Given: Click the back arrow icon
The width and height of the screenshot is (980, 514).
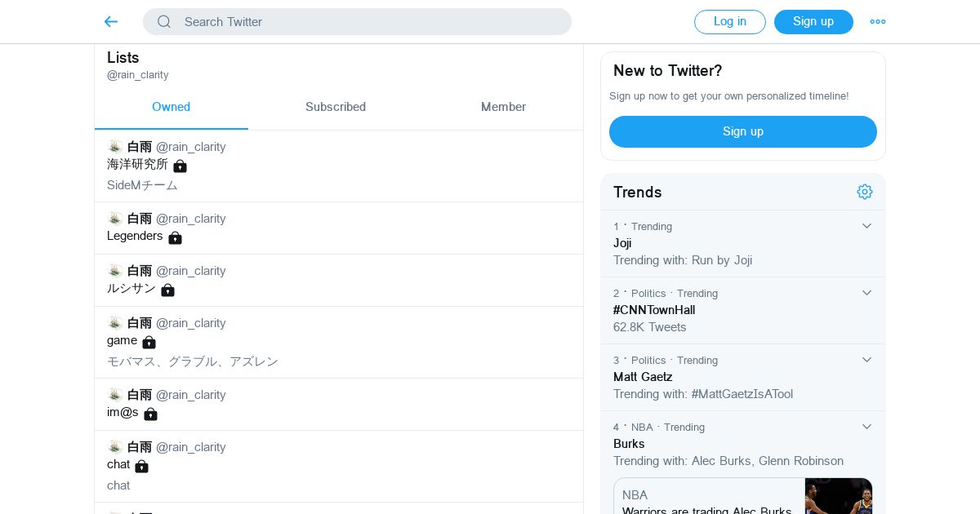Looking at the screenshot, I should pyautogui.click(x=111, y=22).
